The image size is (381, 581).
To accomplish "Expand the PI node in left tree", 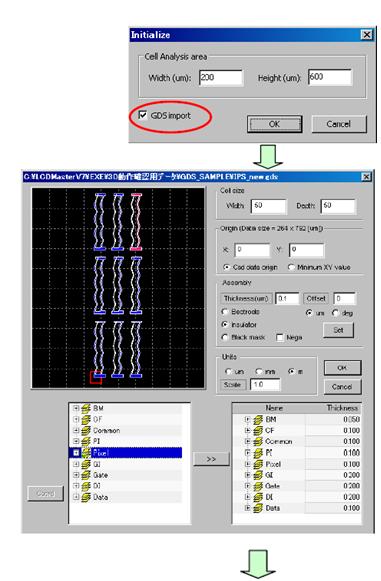I will [76, 441].
